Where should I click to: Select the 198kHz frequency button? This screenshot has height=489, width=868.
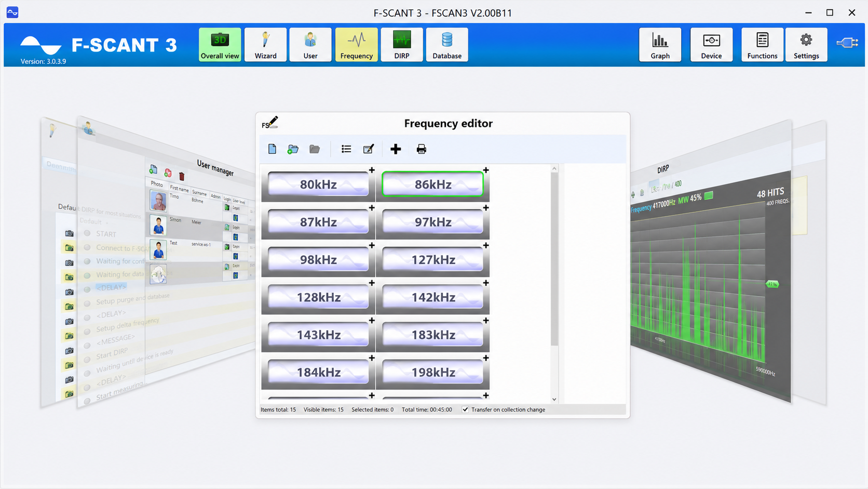(x=432, y=372)
